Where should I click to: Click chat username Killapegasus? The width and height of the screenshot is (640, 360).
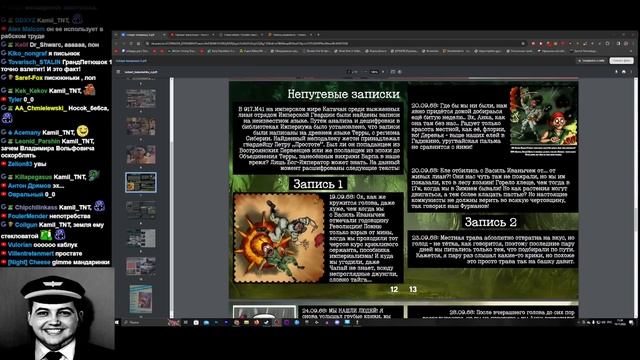pyautogui.click(x=33, y=177)
